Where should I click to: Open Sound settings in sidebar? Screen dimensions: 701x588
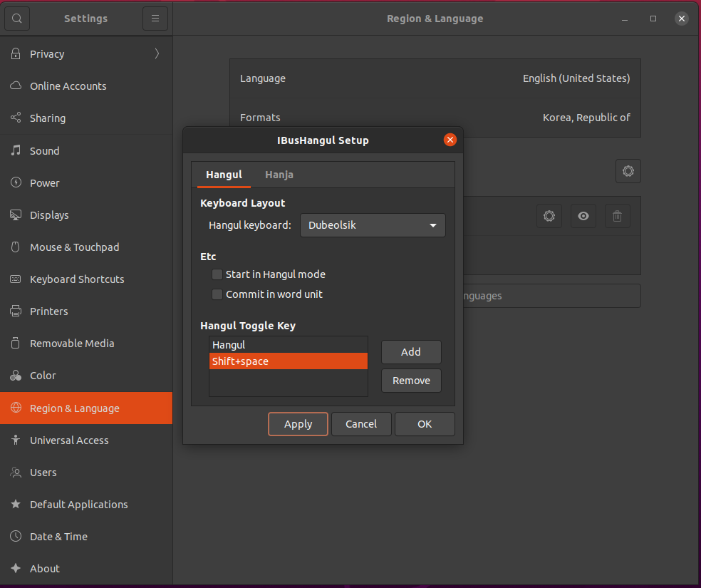(86, 150)
